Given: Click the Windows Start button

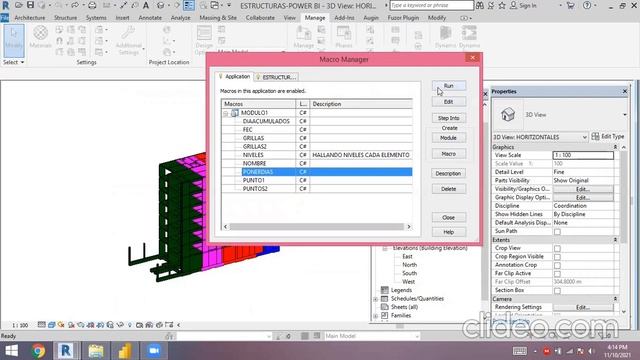Looking at the screenshot, I should [x=11, y=351].
